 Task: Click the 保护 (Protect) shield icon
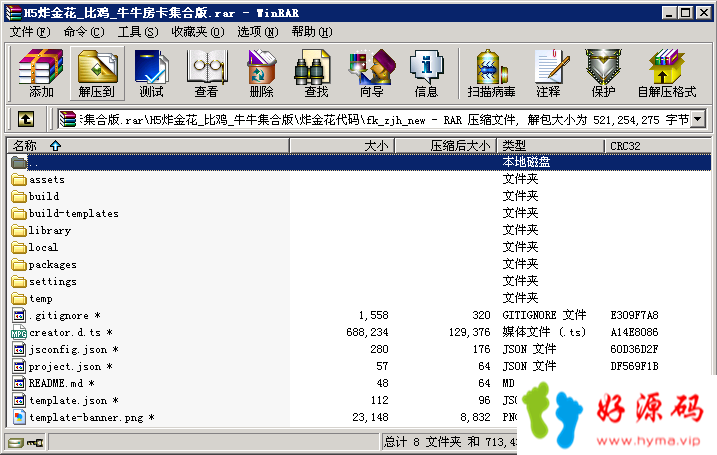click(x=603, y=73)
